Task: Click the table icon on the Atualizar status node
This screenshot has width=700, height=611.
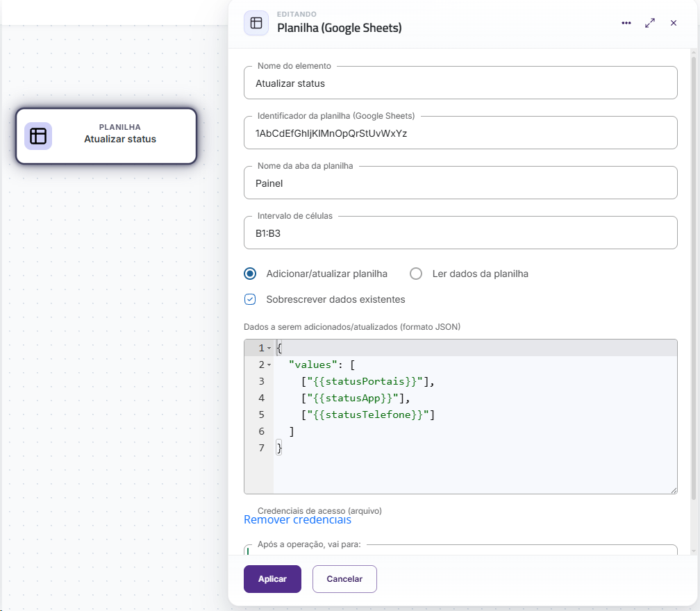Action: point(38,136)
